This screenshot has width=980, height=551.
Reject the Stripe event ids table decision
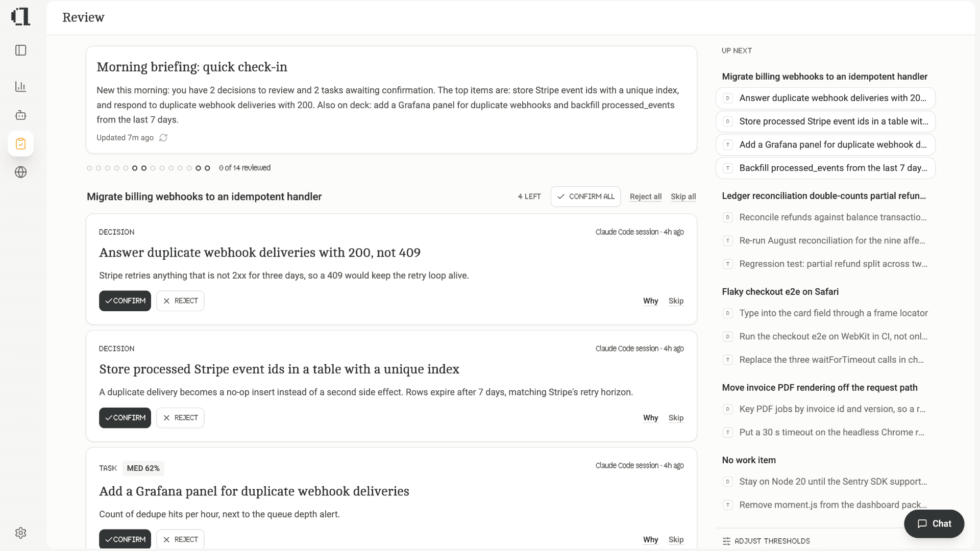pos(180,418)
